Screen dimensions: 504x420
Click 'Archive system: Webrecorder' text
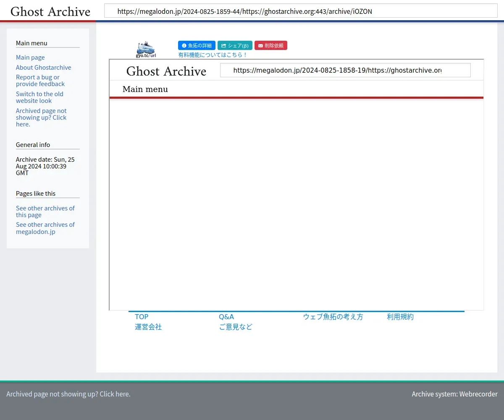pyautogui.click(x=454, y=394)
